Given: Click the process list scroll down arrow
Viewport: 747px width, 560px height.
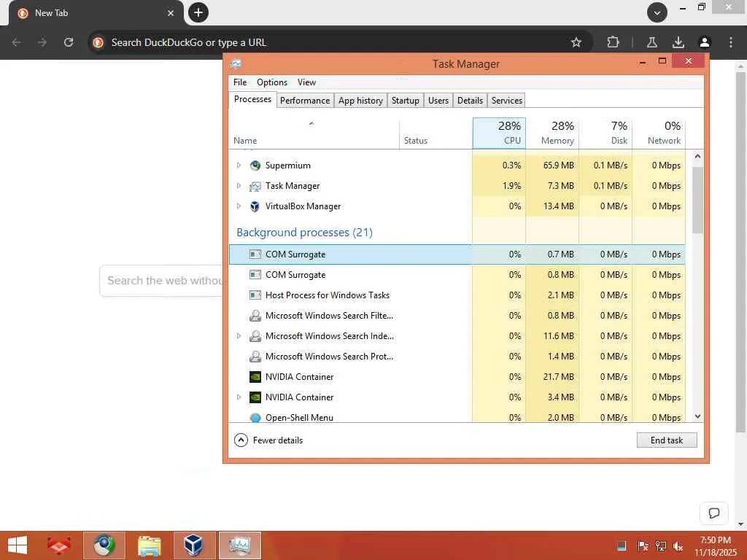Looking at the screenshot, I should 697,416.
